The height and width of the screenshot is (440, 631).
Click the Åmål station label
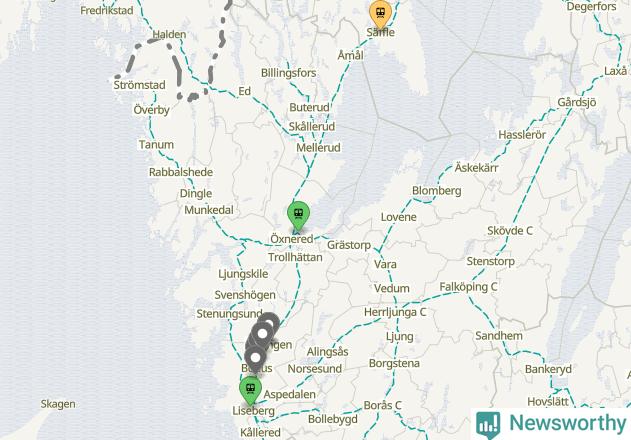pyautogui.click(x=351, y=55)
